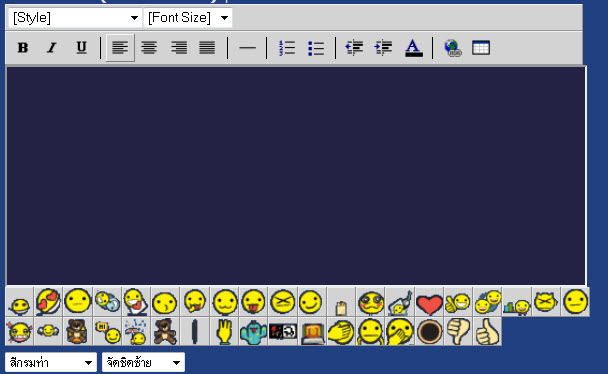Insert a table
The width and height of the screenshot is (608, 374).
tap(481, 48)
